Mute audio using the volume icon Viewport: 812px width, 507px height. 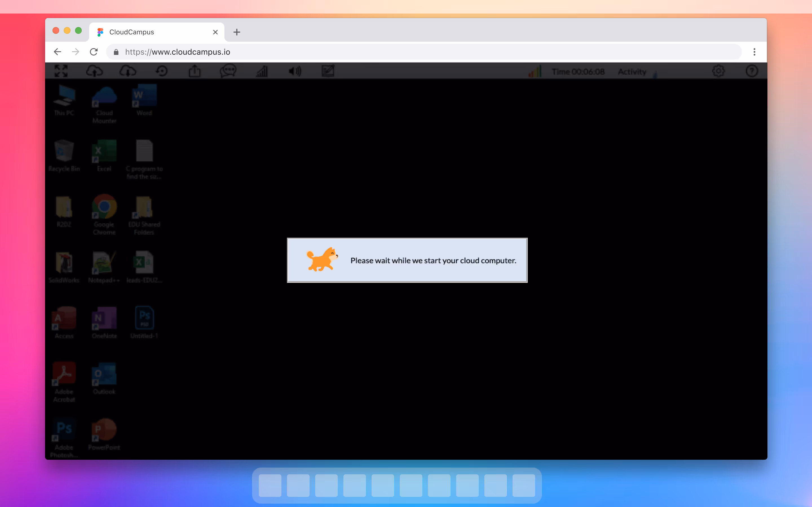click(x=294, y=71)
